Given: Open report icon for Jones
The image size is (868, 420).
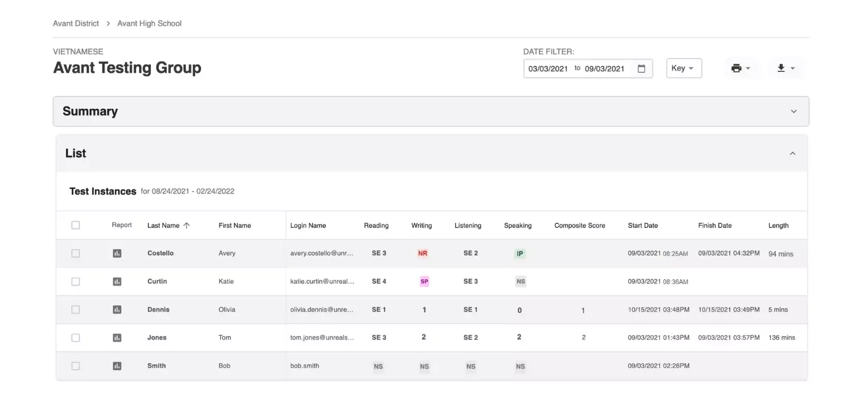Looking at the screenshot, I should click(x=117, y=337).
